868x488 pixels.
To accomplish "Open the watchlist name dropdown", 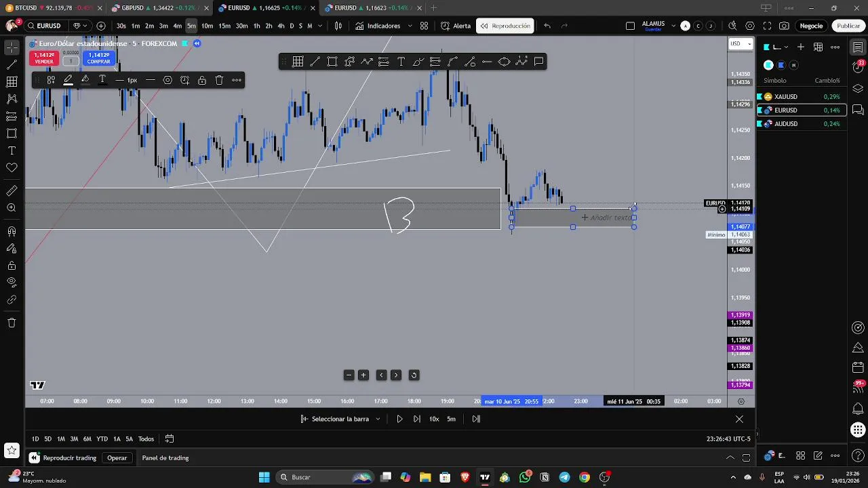I will click(x=777, y=47).
